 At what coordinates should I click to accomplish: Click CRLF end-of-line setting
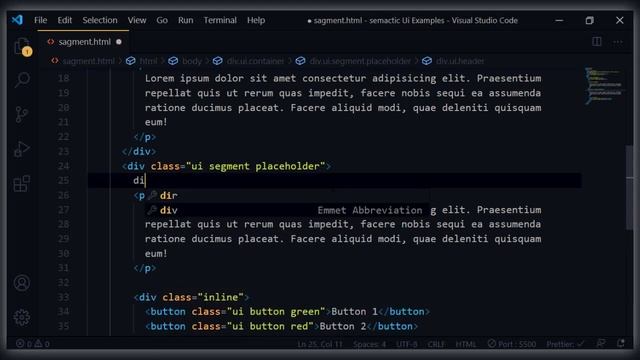436,344
